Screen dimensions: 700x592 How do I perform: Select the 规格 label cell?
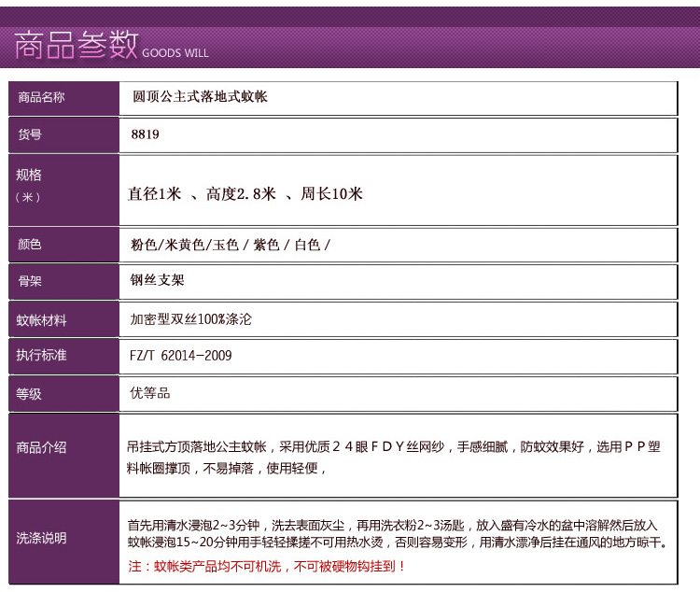coord(63,190)
